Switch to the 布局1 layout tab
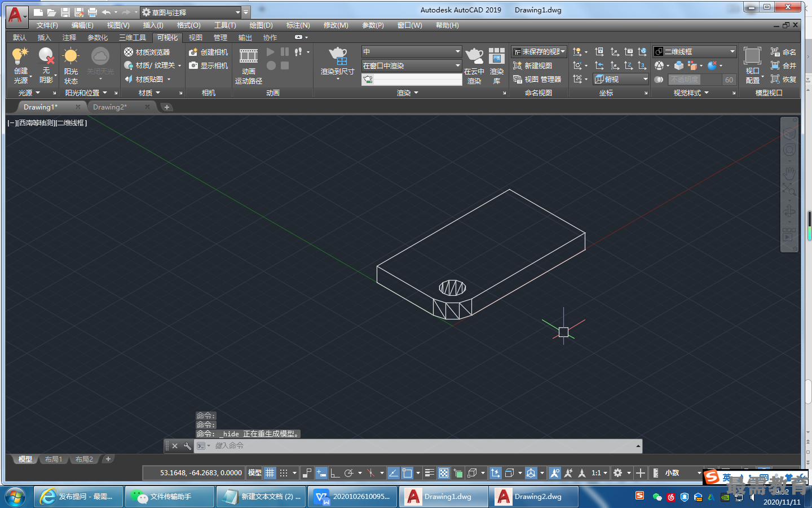This screenshot has height=508, width=812. [x=54, y=459]
